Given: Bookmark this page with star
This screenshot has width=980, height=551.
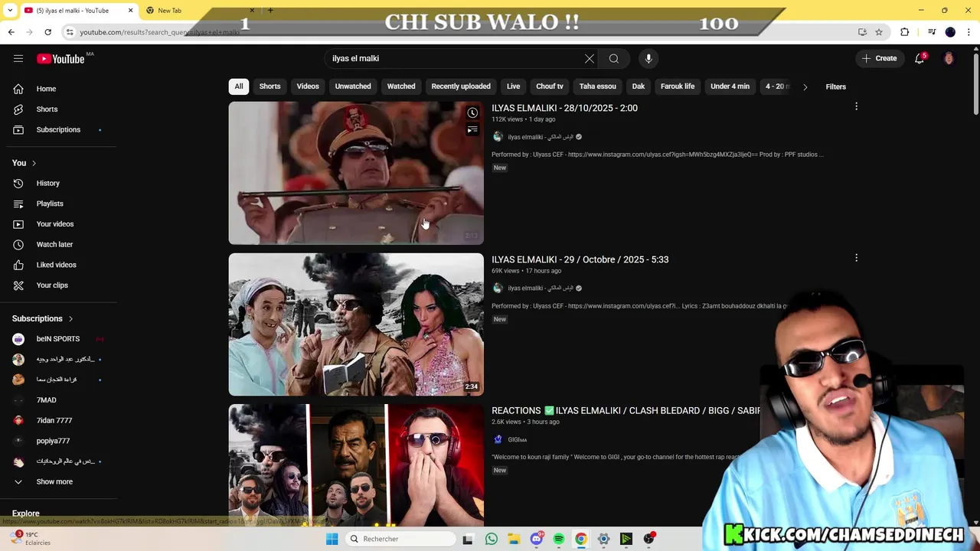Looking at the screenshot, I should 879,32.
